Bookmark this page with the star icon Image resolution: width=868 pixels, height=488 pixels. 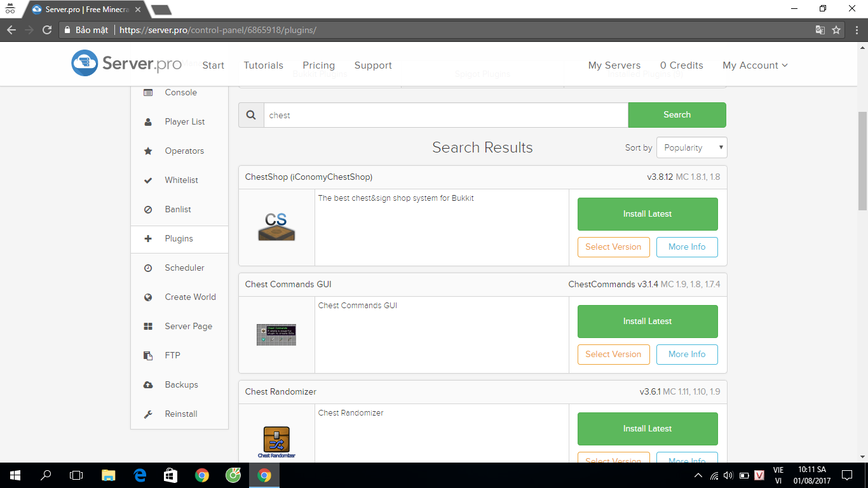point(836,30)
